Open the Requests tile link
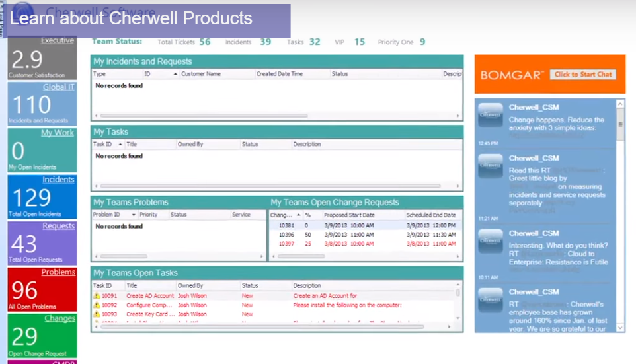Screen dimensions: 636x364 [x=58, y=225]
